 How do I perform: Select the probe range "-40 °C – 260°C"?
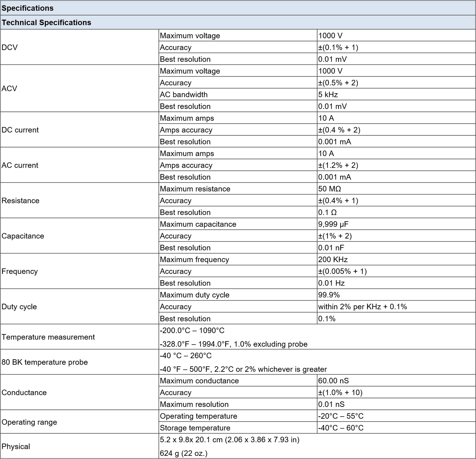pos(186,356)
